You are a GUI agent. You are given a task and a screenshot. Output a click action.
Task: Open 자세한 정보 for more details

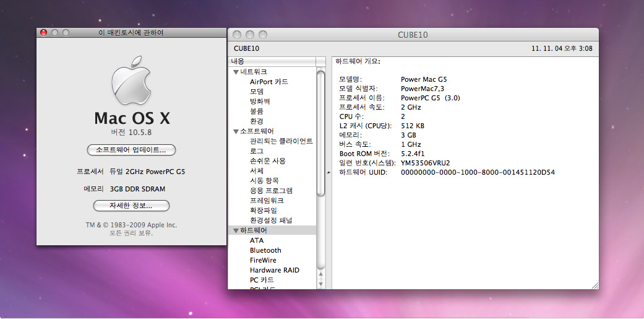[131, 206]
